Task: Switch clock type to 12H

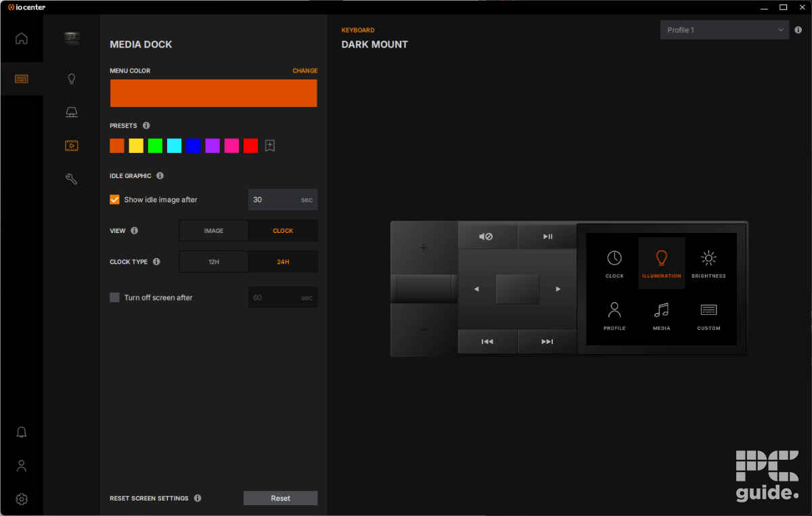Action: [214, 262]
